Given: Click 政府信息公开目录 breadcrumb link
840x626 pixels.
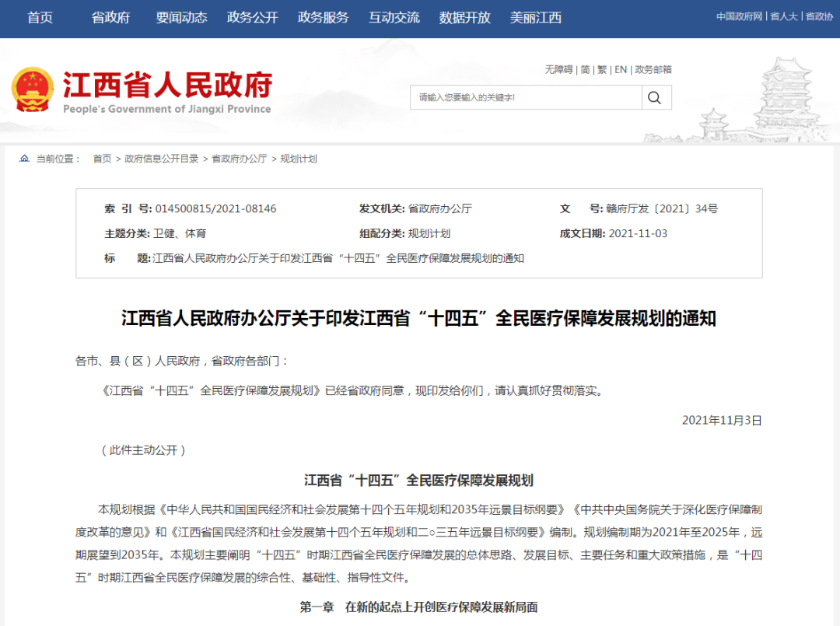Looking at the screenshot, I should click(161, 159).
